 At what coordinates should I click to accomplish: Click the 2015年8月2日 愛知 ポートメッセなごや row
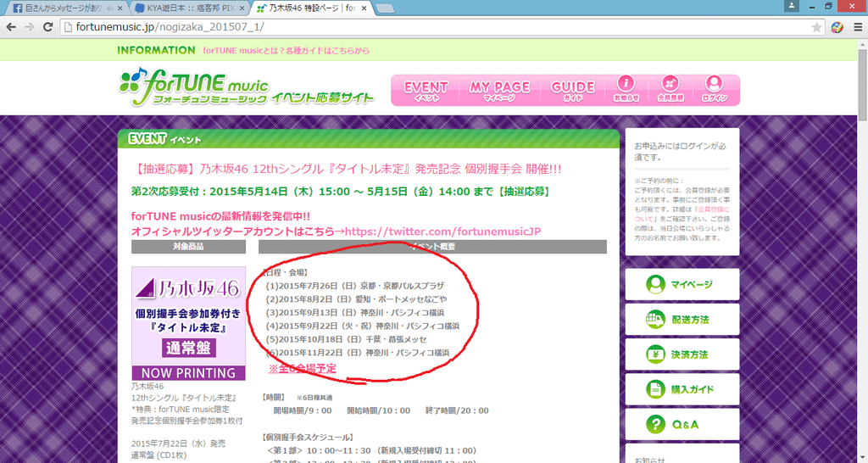coord(357,299)
